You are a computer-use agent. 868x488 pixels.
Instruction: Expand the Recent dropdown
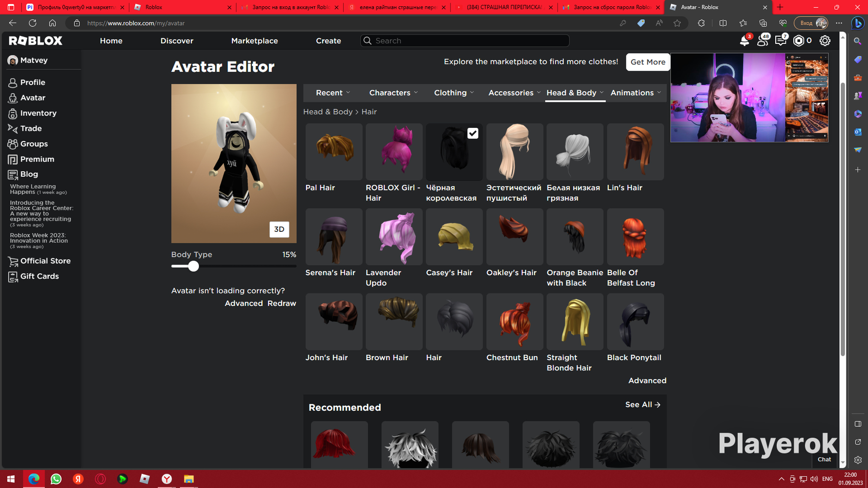coord(333,93)
